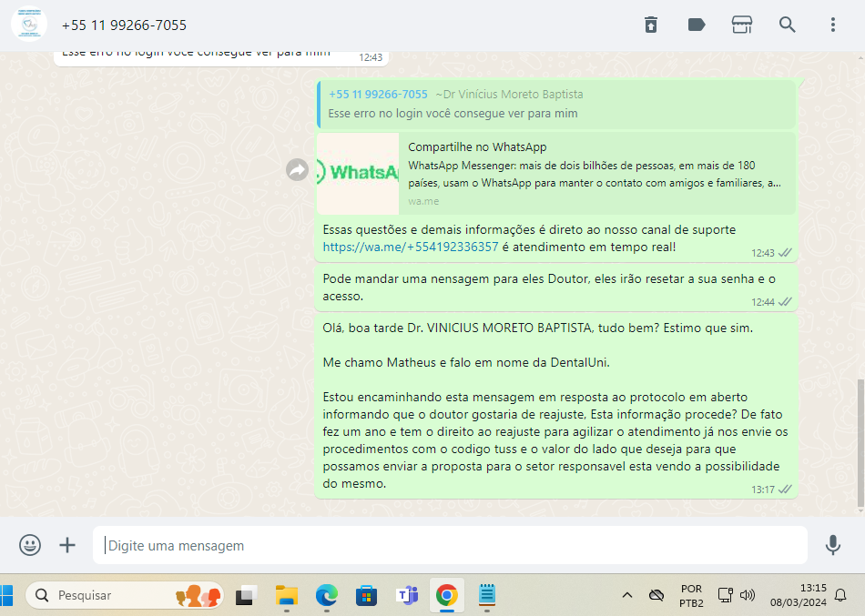The width and height of the screenshot is (865, 616).
Task: Click the 13:17 message timestamp
Action: point(763,490)
